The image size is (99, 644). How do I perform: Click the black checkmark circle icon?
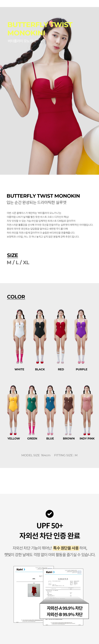pyautogui.click(x=50, y=514)
